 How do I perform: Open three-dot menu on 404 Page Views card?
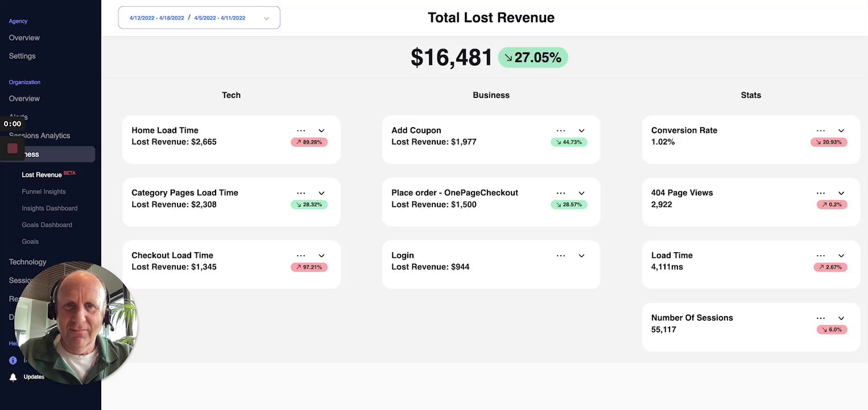820,193
